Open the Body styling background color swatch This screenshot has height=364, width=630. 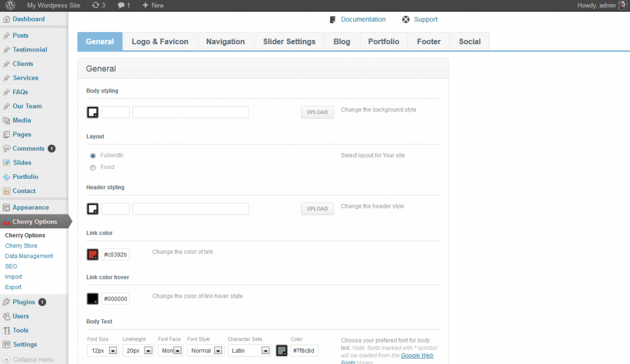pyautogui.click(x=93, y=112)
